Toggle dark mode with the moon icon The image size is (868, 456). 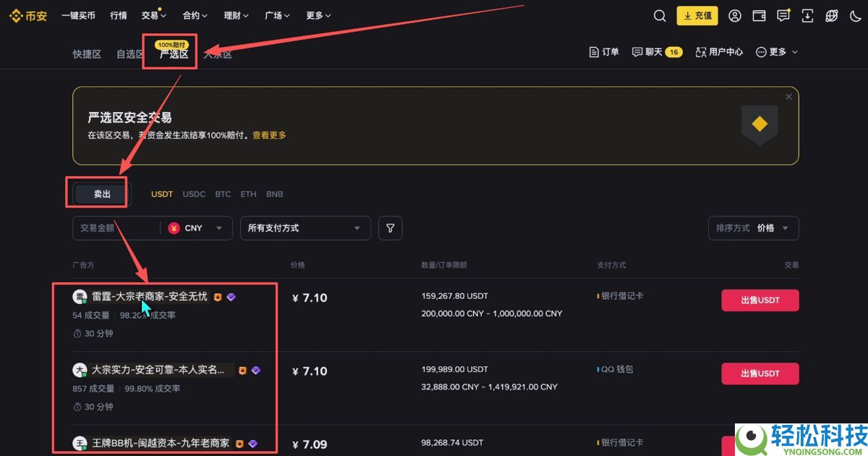[x=854, y=15]
